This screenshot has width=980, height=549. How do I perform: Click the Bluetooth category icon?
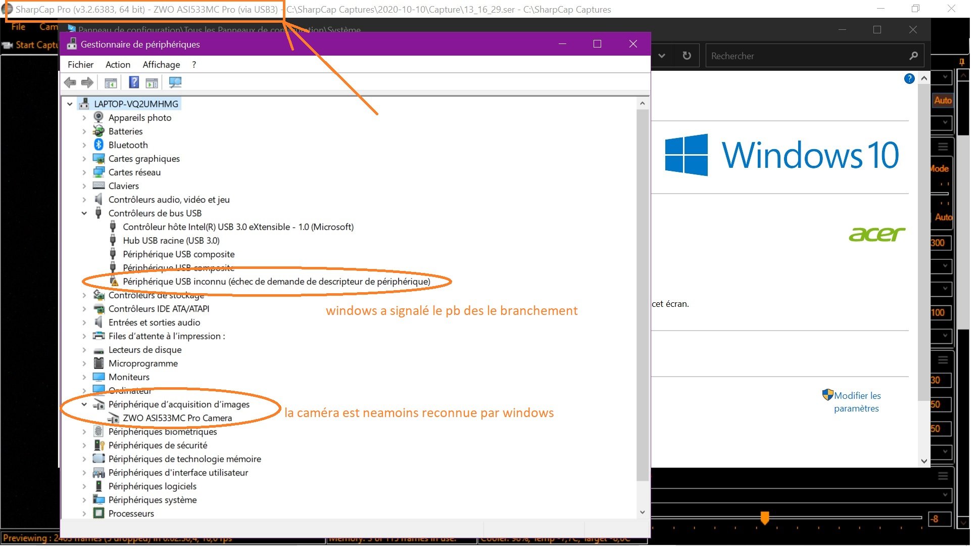point(99,145)
